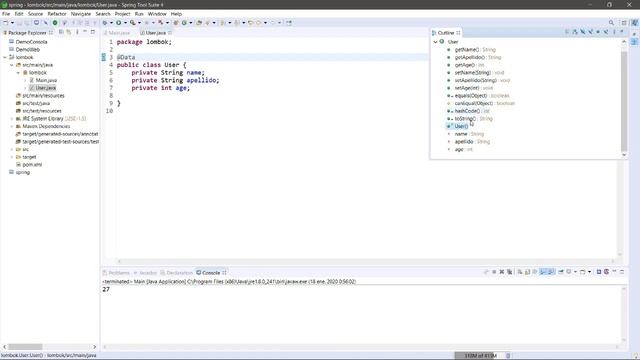Open the New dropdown arrow
Viewport: 640px width, 360px height.
click(12, 23)
